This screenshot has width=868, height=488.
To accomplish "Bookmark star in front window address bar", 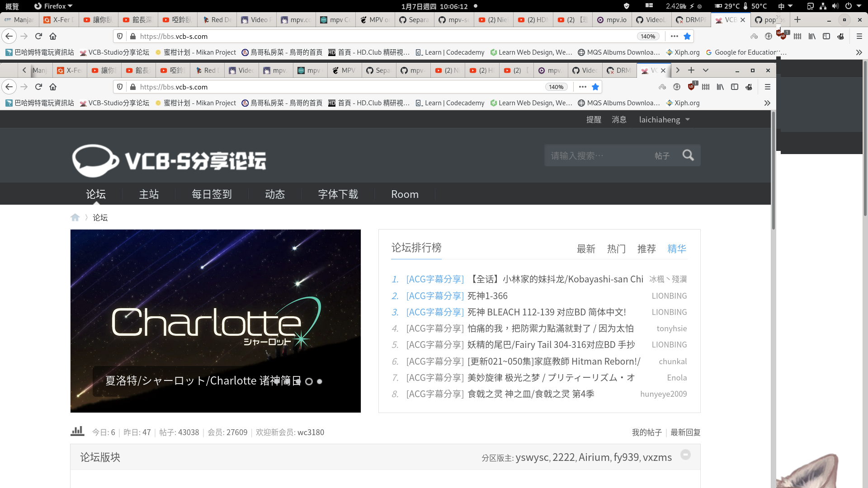I will [595, 87].
